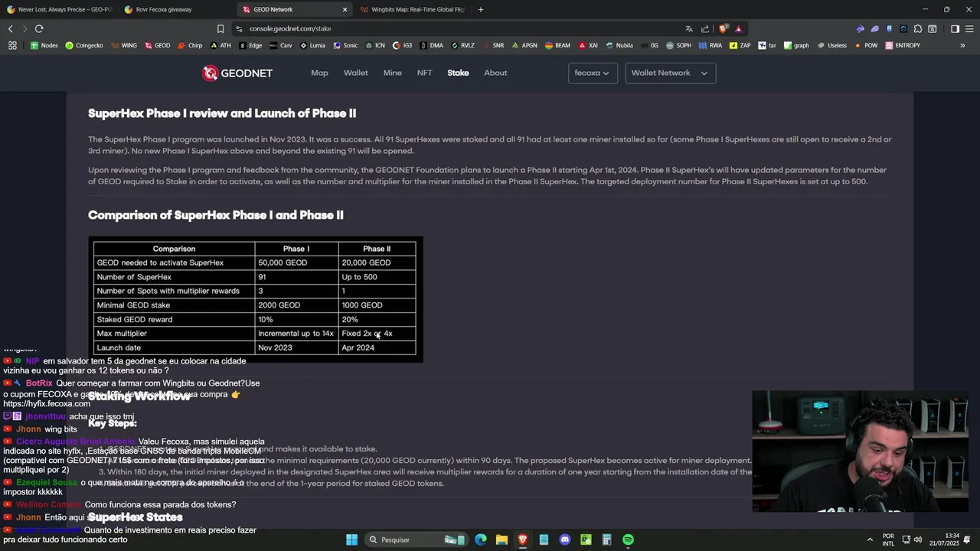Open the BEAM bookmark
This screenshot has width=980, height=551.
click(557, 45)
